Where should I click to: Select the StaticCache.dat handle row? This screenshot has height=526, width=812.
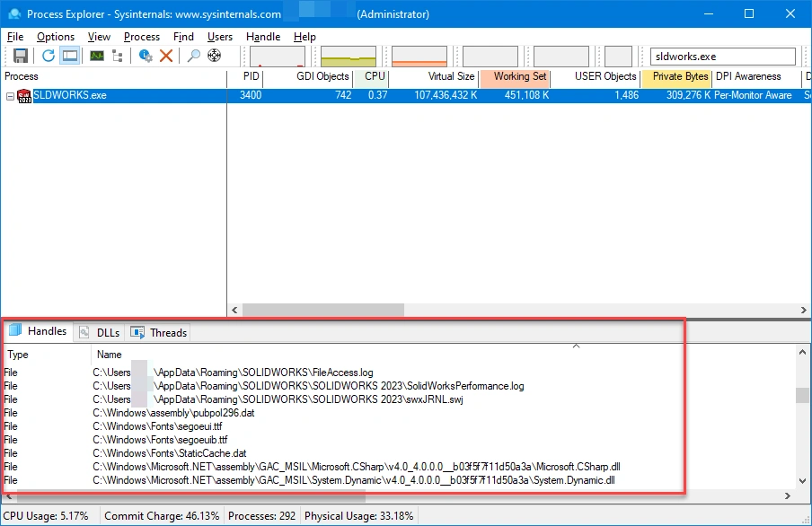(x=399, y=453)
